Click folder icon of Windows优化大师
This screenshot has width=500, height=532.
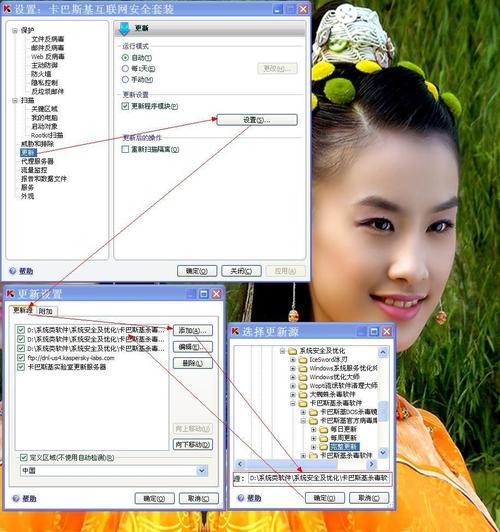(303, 377)
